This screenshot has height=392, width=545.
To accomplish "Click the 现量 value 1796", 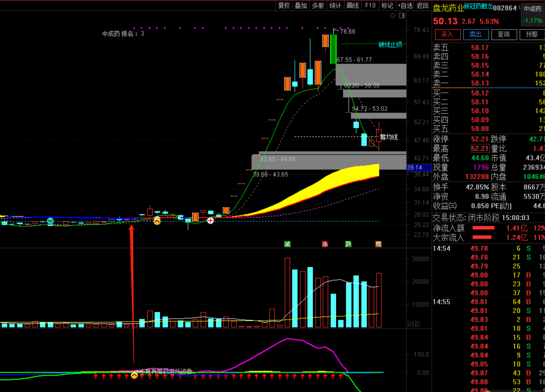I will coord(481,167).
